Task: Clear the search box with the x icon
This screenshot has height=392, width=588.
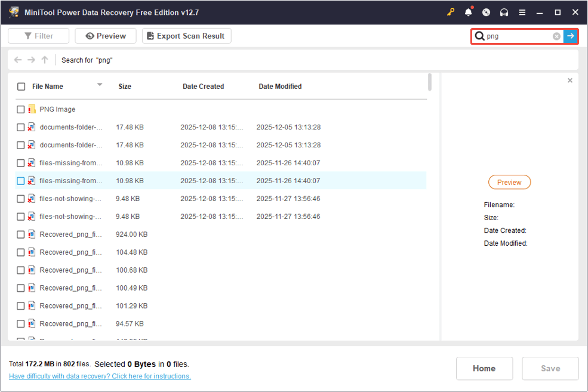Action: pyautogui.click(x=556, y=36)
